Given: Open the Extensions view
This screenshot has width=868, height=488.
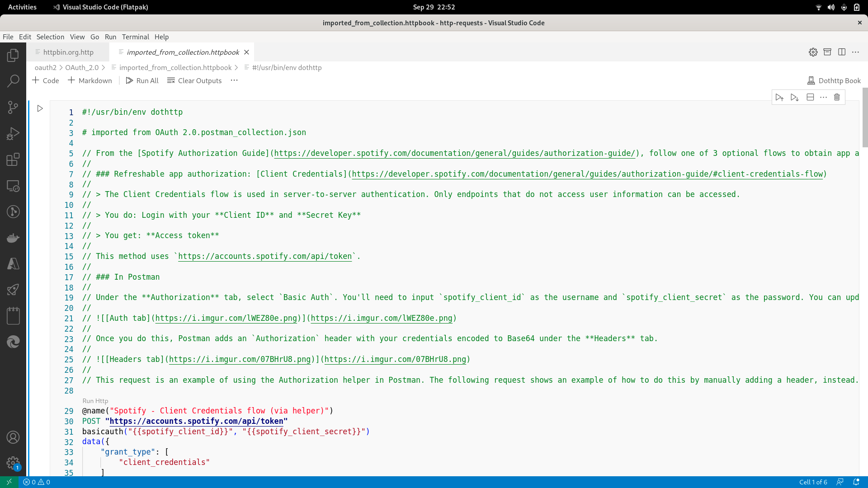Looking at the screenshot, I should click(13, 160).
